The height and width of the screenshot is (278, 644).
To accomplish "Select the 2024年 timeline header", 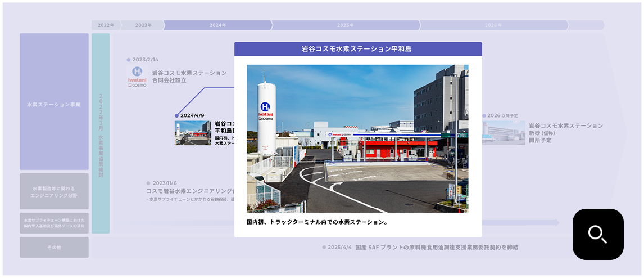I will (x=217, y=25).
